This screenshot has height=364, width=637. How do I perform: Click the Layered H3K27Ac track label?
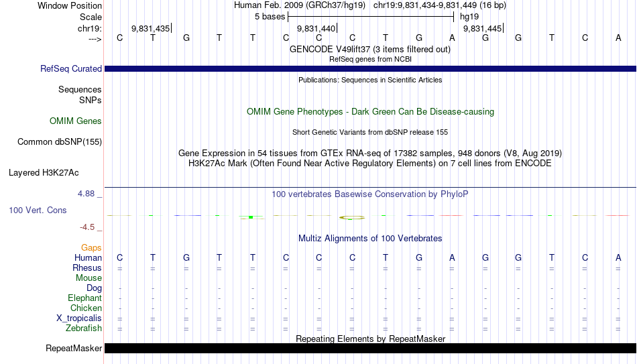44,173
